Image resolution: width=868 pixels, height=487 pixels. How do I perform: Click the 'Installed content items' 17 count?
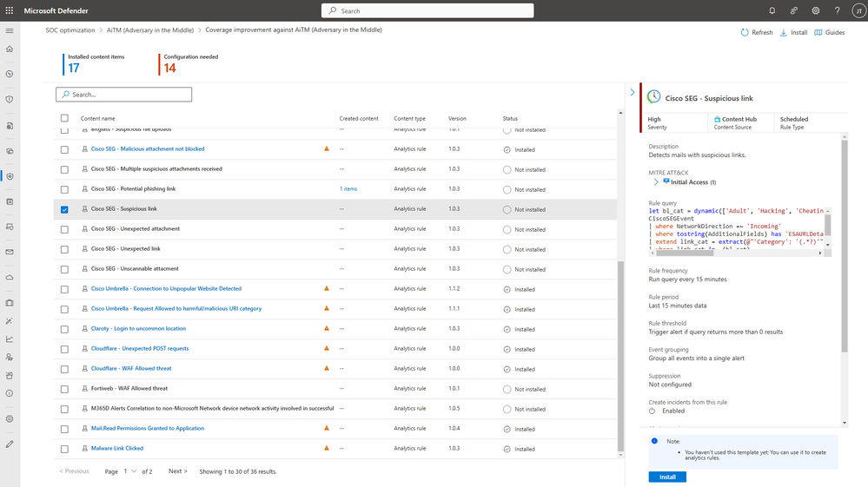click(x=74, y=68)
